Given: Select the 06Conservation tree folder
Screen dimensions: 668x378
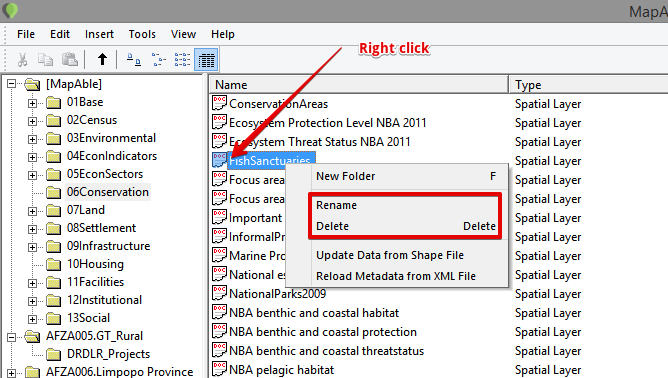Looking at the screenshot, I should [x=108, y=192].
